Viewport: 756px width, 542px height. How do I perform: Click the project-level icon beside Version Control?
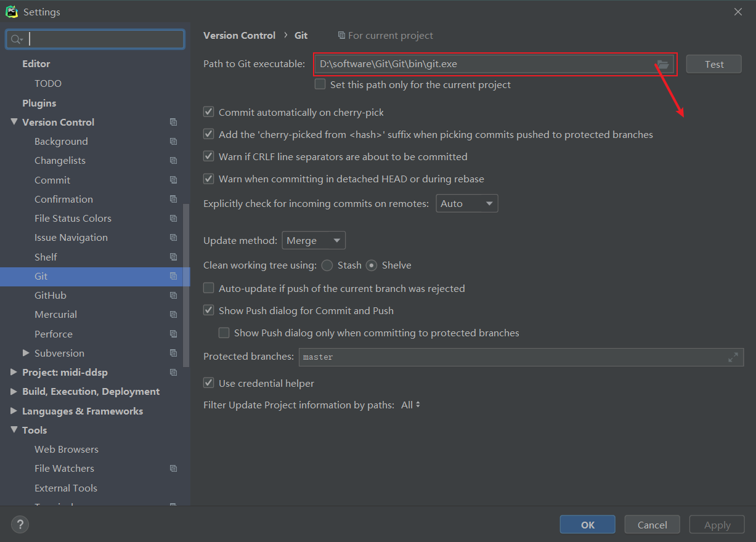coord(173,122)
